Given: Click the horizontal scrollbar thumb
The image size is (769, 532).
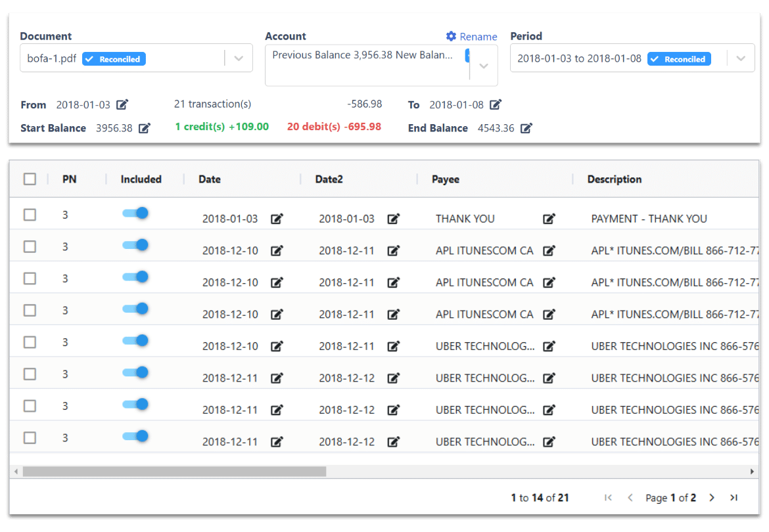Looking at the screenshot, I should click(x=175, y=472).
